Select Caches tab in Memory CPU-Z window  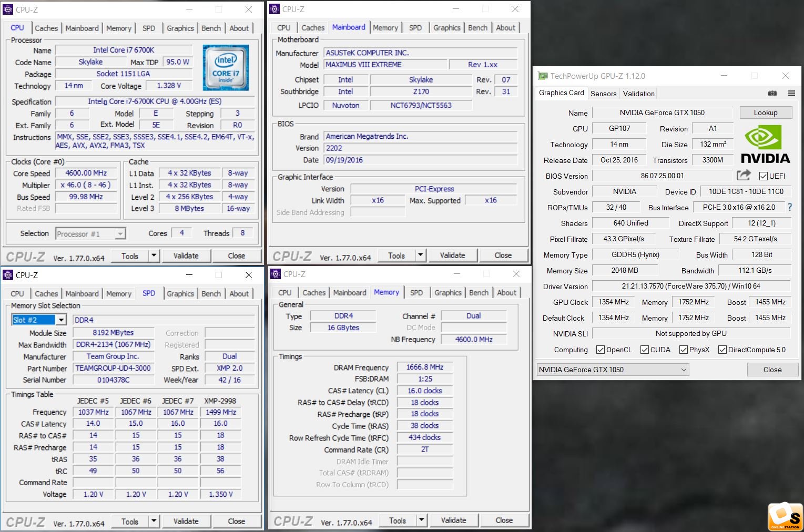[x=314, y=293]
